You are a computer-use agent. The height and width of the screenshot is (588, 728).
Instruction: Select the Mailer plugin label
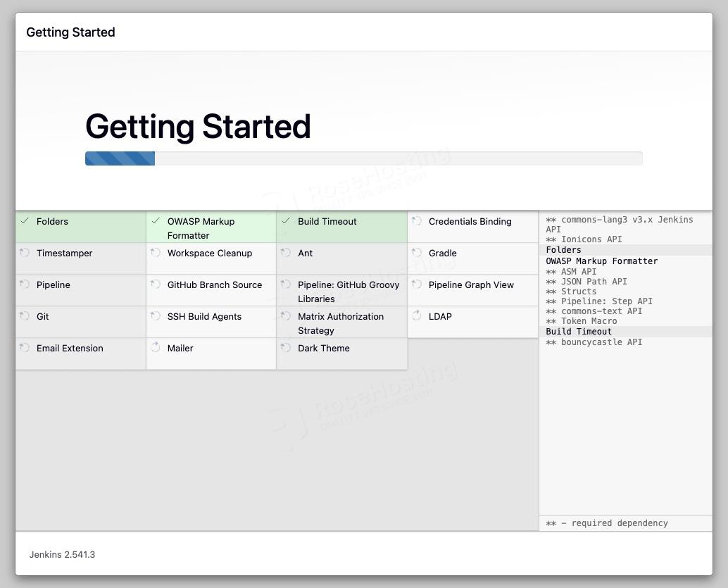pyautogui.click(x=180, y=348)
